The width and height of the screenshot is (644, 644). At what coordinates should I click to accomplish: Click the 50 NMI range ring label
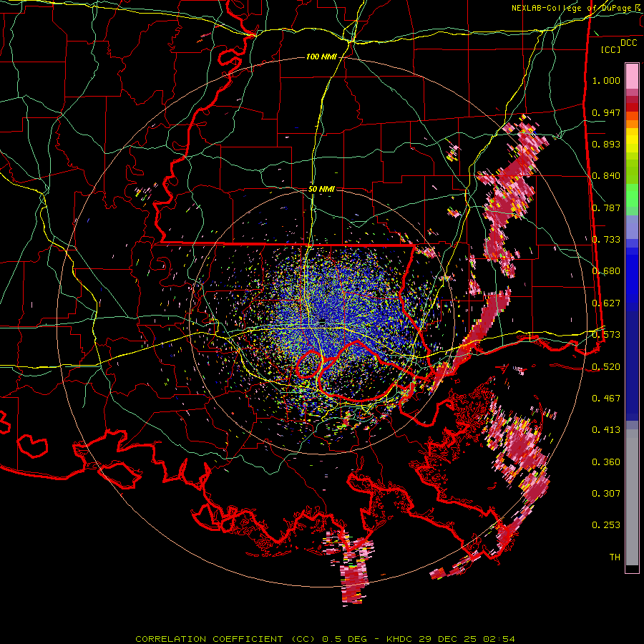321,189
